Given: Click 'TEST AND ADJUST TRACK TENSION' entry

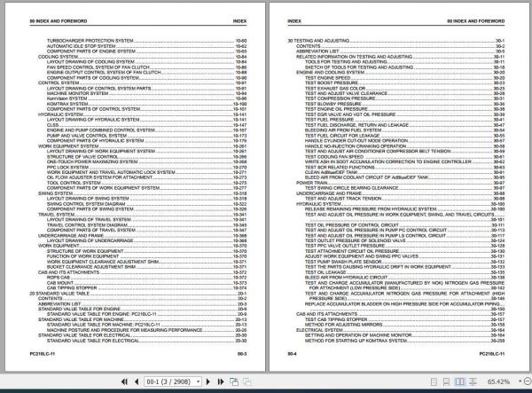Looking at the screenshot, I should (343, 199).
